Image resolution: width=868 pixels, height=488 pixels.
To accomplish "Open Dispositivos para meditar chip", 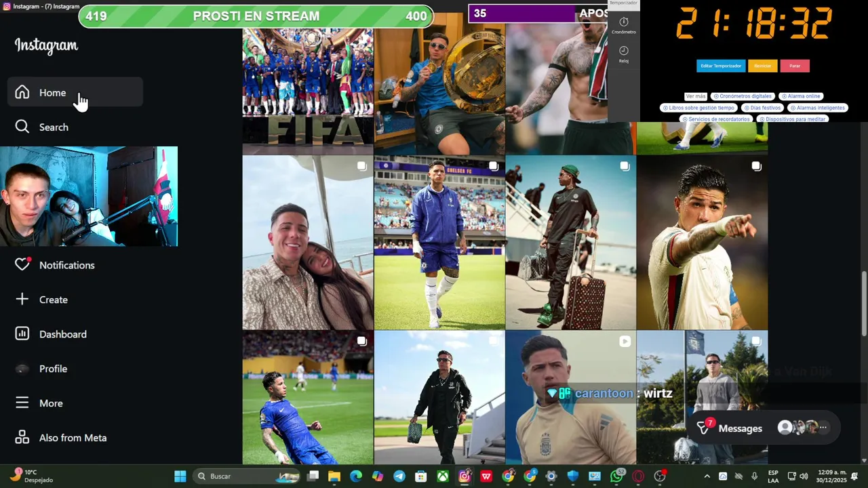I will [x=793, y=119].
